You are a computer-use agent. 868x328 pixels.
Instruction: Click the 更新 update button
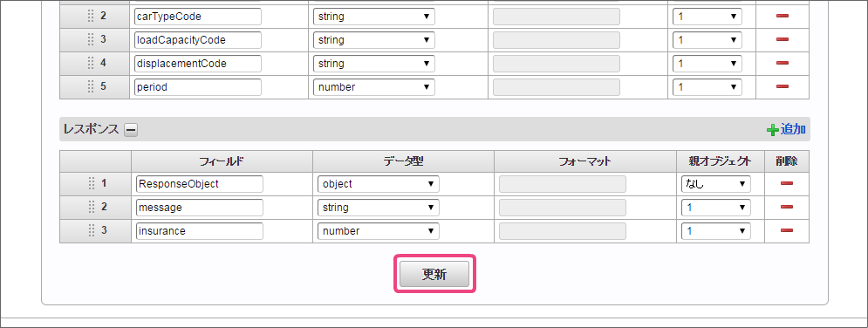(434, 274)
